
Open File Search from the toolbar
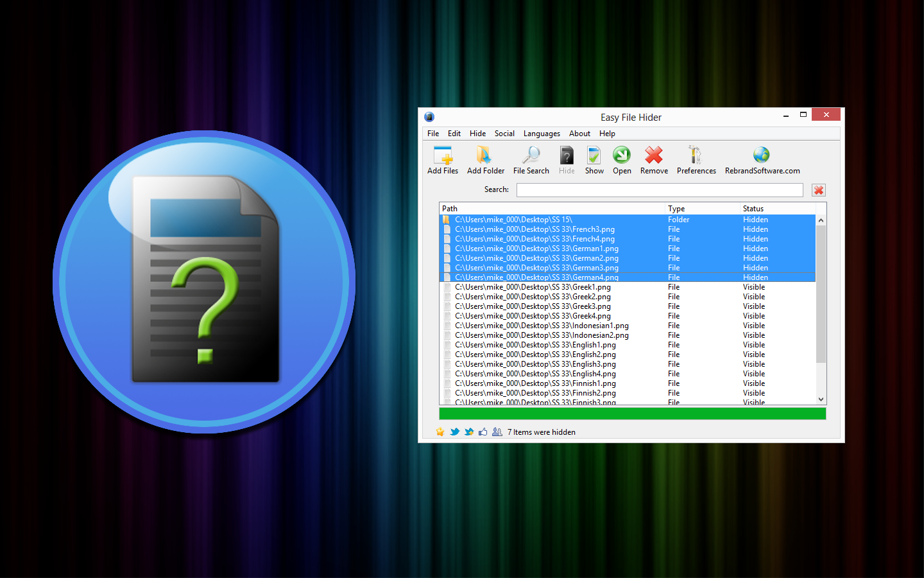pos(531,156)
